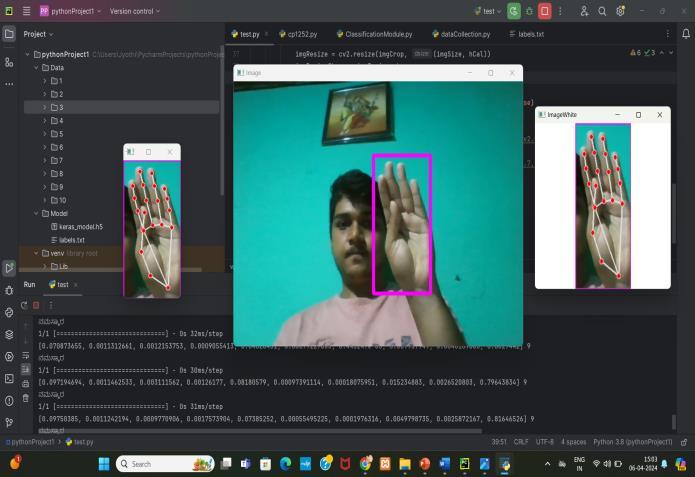Stop the running test process
695x477 pixels.
(x=545, y=11)
